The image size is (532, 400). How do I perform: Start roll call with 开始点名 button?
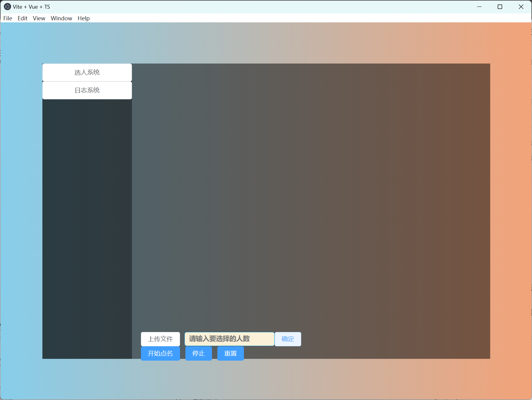pyautogui.click(x=160, y=353)
